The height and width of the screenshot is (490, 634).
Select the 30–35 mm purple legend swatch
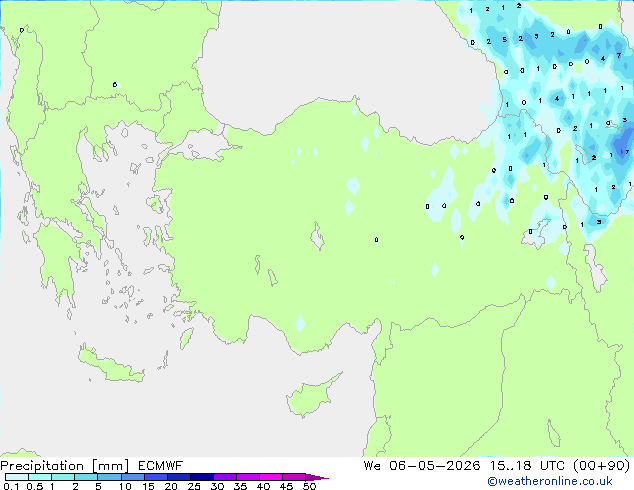click(225, 477)
